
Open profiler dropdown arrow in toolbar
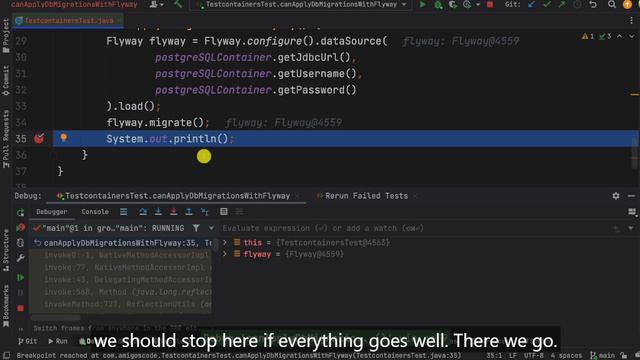pyautogui.click(x=478, y=4)
